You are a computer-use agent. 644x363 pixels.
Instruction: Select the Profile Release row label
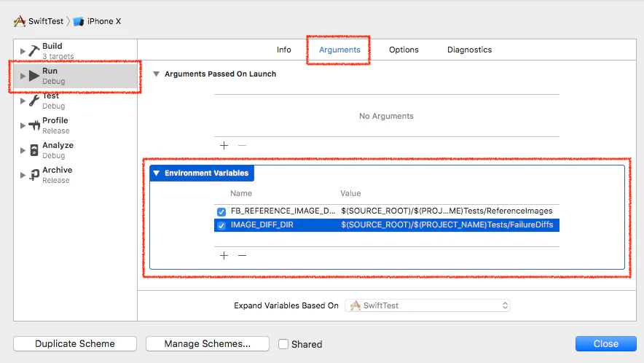(x=56, y=125)
